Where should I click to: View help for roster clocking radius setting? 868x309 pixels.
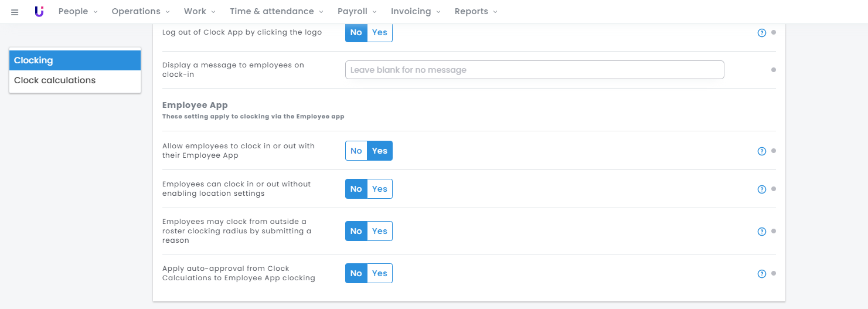coord(761,232)
